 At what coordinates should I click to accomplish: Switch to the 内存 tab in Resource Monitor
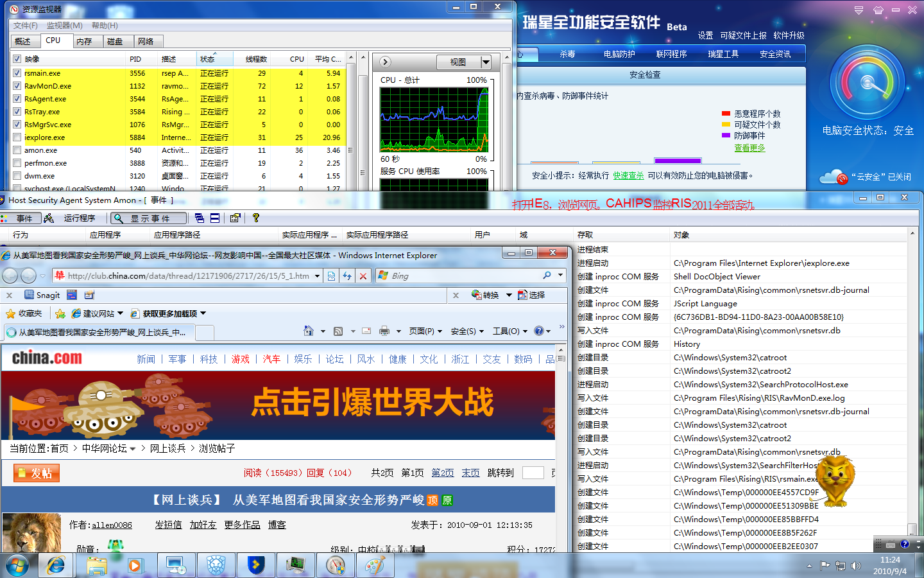point(84,41)
